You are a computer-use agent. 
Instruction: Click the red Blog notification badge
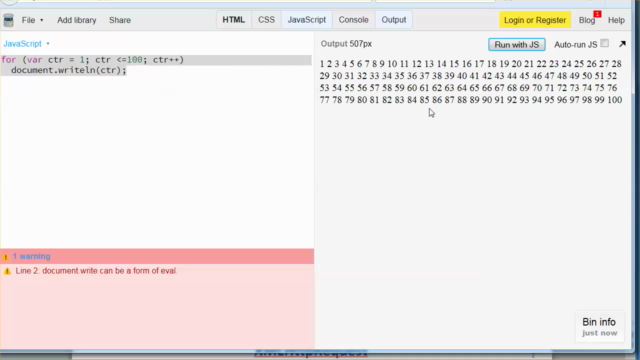[597, 14]
